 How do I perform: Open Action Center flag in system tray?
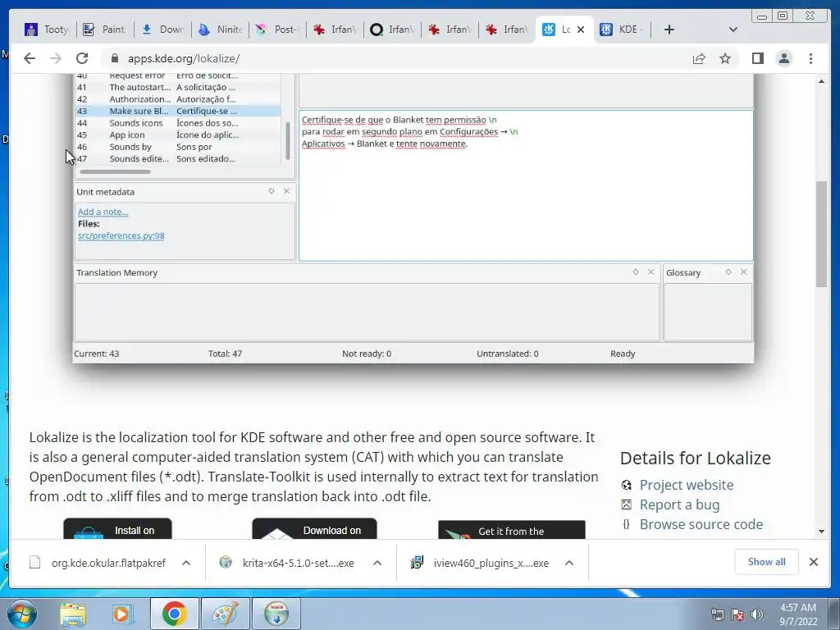pyautogui.click(x=737, y=614)
